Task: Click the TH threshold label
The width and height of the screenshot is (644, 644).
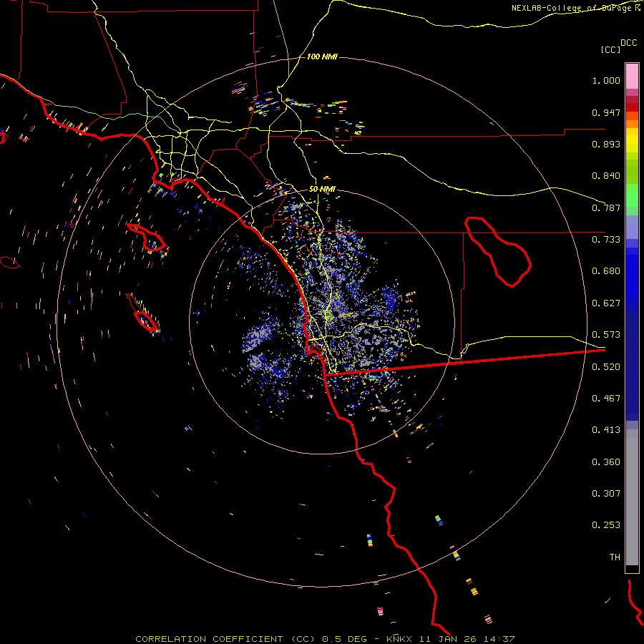Action: 615,557
